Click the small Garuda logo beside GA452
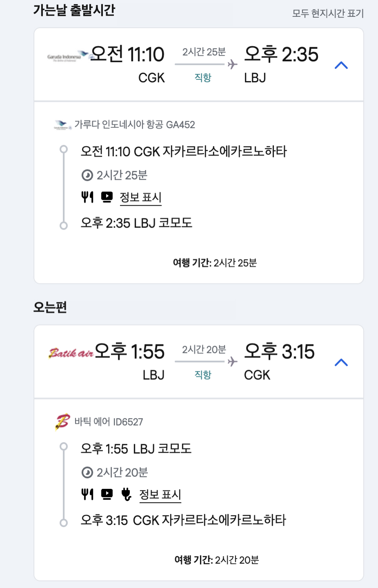Image resolution: width=378 pixels, height=588 pixels. 63,125
